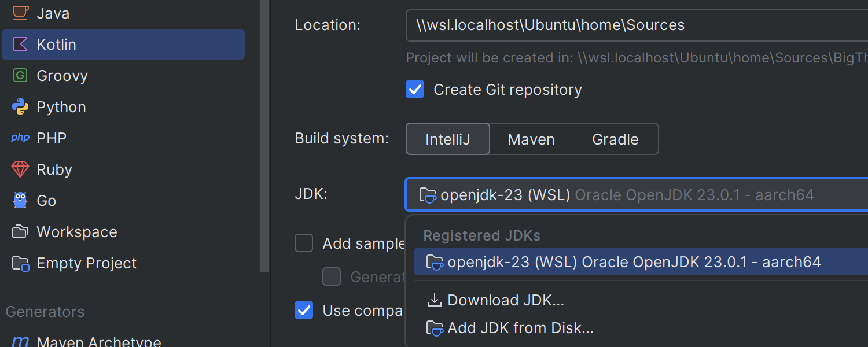Toggle the Use compact project structure checkbox
The image size is (868, 347).
click(304, 311)
